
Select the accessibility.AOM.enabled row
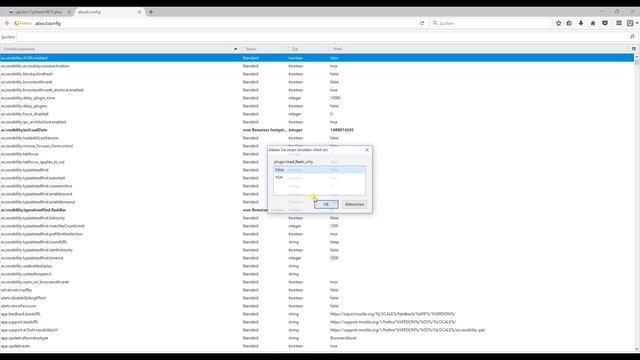coord(317,58)
